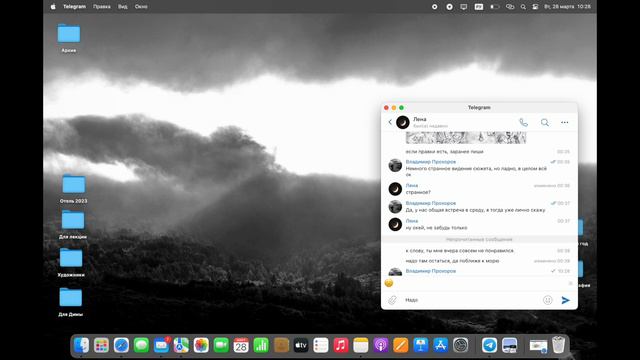Open Numbers from the dock
640x360 pixels.
[261, 345]
